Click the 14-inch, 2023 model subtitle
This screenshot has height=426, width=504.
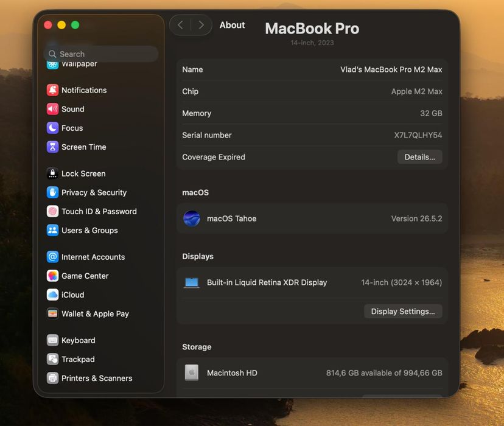point(312,43)
